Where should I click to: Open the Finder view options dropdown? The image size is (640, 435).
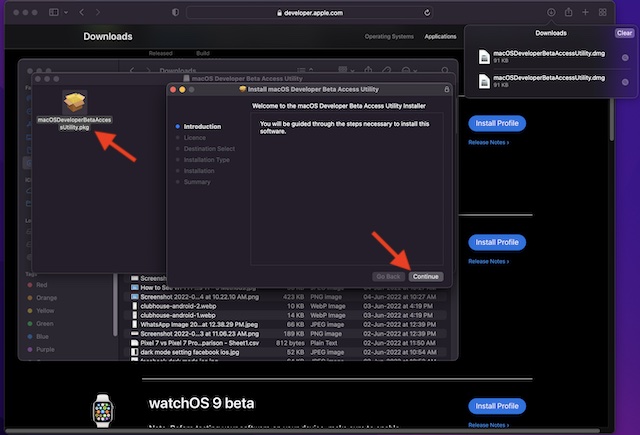(305, 71)
